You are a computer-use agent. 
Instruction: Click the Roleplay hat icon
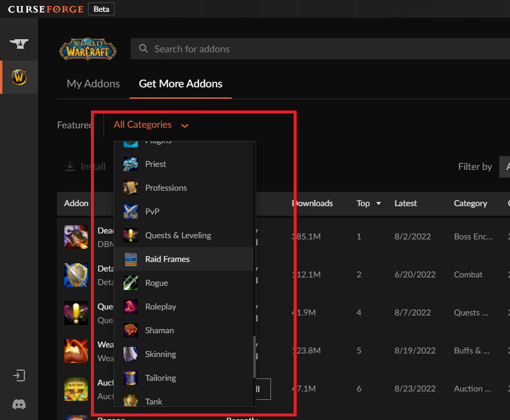point(131,307)
